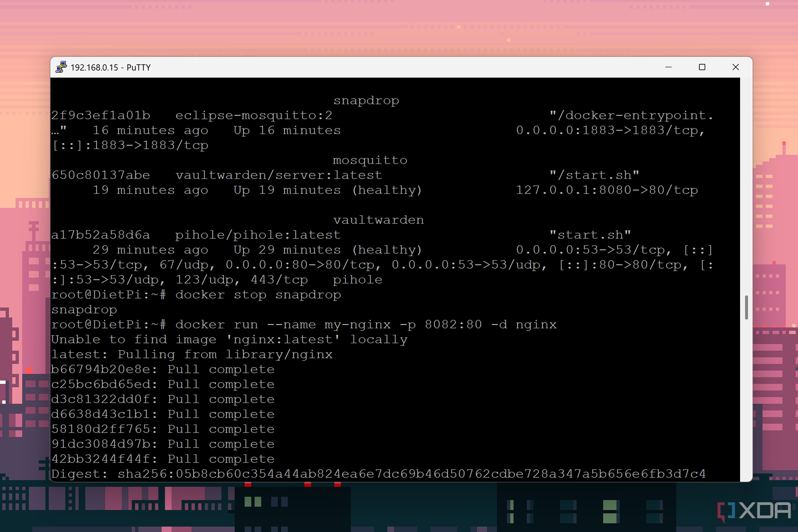Close the PuTTY window
This screenshot has height=532, width=798.
pos(736,67)
